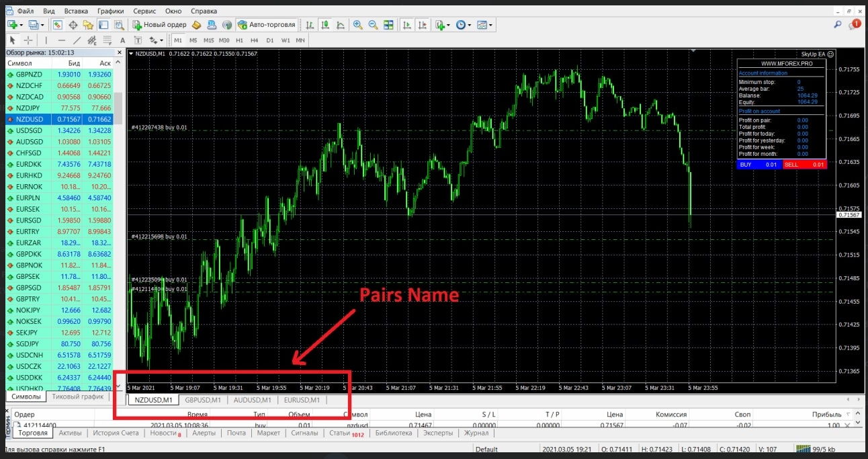Click the search magnifier icon at top right
This screenshot has width=868, height=459.
point(838,25)
